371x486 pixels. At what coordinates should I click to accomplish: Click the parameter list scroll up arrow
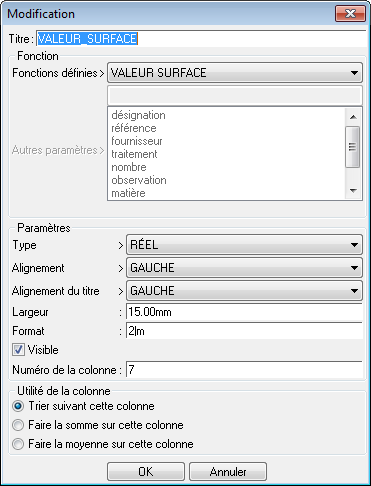coord(353,117)
